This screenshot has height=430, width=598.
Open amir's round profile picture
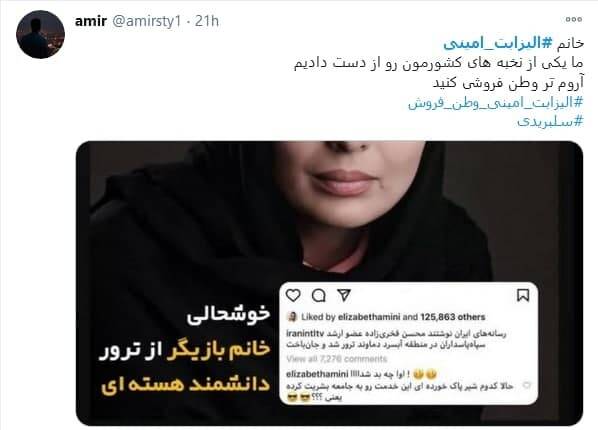tap(40, 35)
